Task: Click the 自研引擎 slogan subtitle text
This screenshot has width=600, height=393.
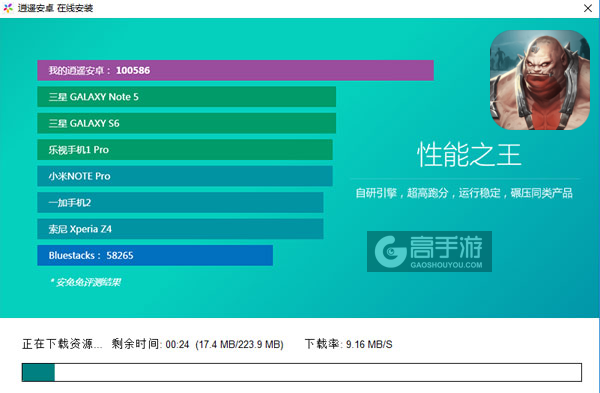Action: pyautogui.click(x=464, y=193)
